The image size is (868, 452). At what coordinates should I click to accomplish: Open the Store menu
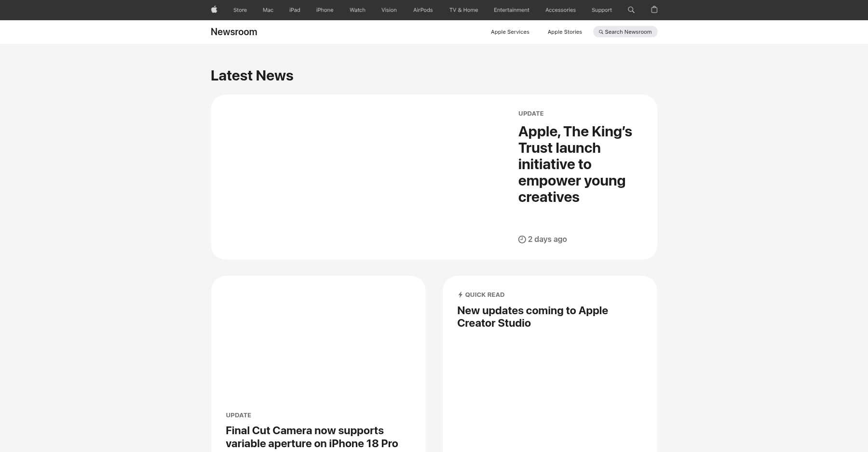240,10
